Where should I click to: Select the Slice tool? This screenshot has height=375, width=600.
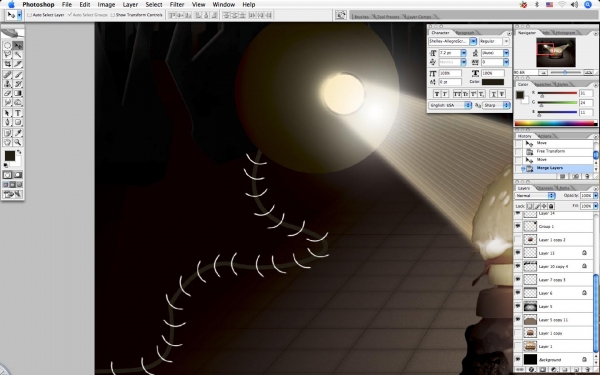[18, 64]
